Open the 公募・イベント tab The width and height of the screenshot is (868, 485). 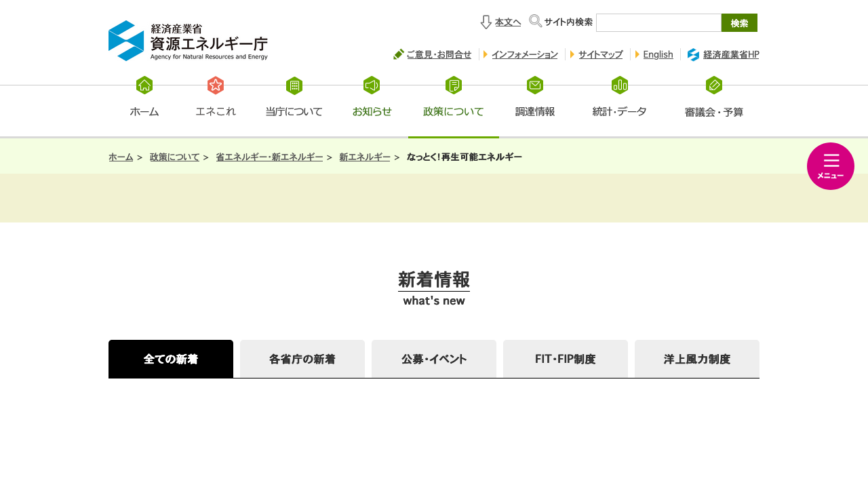click(x=433, y=359)
